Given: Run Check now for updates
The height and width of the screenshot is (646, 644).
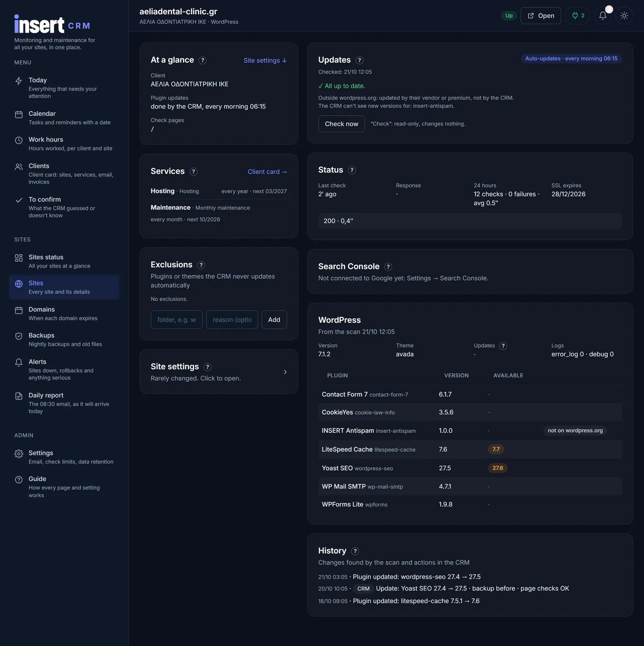Looking at the screenshot, I should 341,124.
